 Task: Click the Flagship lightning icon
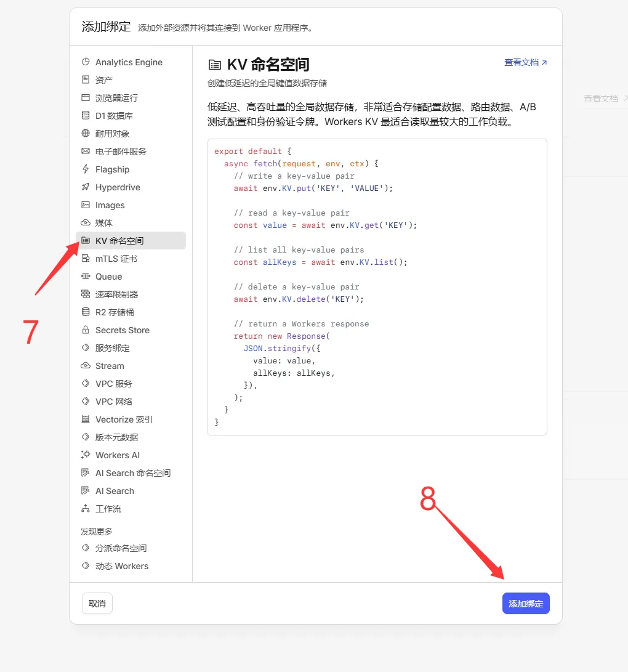tap(86, 169)
